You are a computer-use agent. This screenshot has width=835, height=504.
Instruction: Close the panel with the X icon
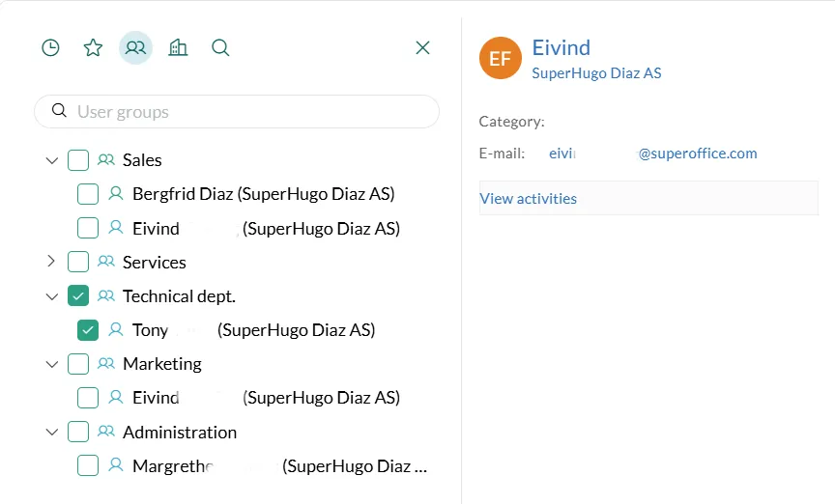tap(422, 47)
